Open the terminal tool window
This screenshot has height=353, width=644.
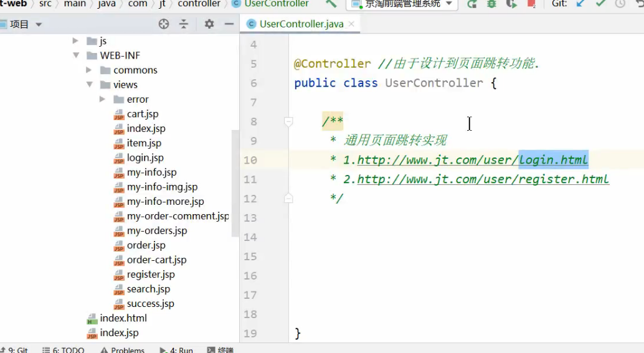pyautogui.click(x=220, y=350)
